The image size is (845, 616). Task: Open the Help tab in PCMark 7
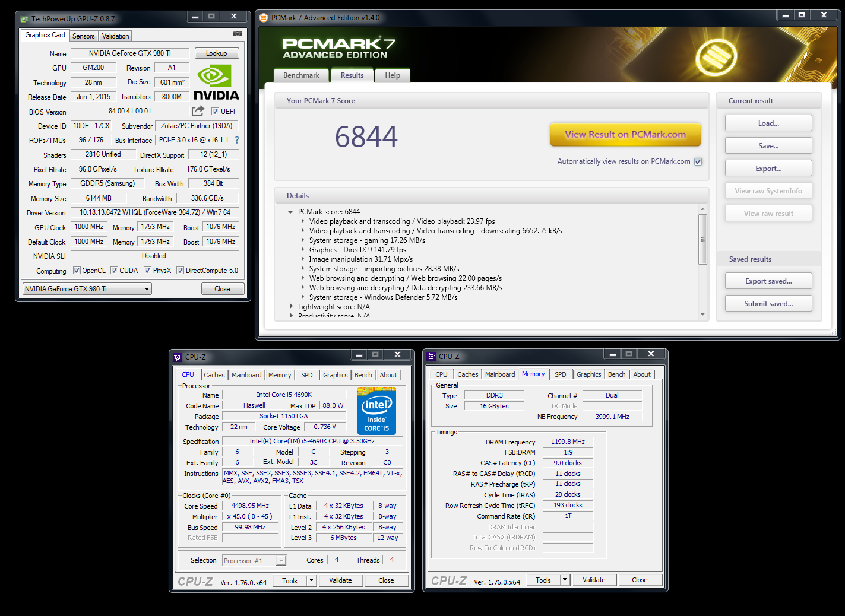click(x=393, y=75)
